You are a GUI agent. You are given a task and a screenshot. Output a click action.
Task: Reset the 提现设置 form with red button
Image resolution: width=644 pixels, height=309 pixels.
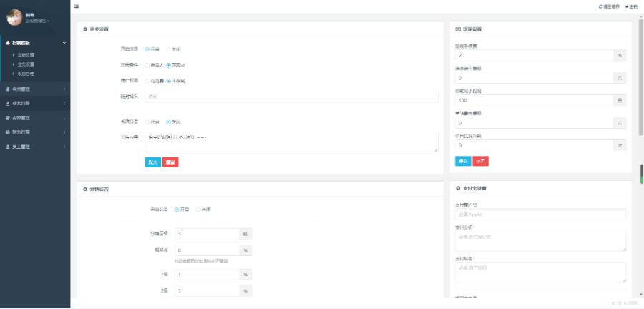(x=481, y=161)
